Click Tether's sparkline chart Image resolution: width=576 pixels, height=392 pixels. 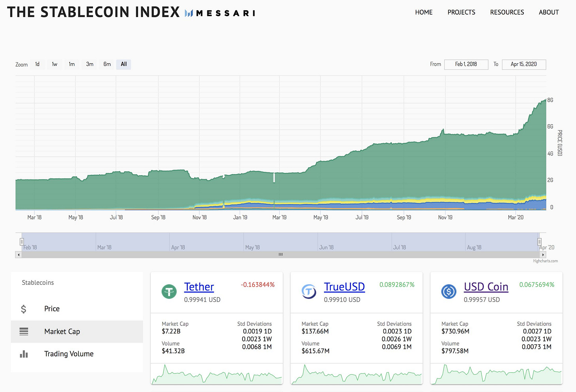pos(217,374)
